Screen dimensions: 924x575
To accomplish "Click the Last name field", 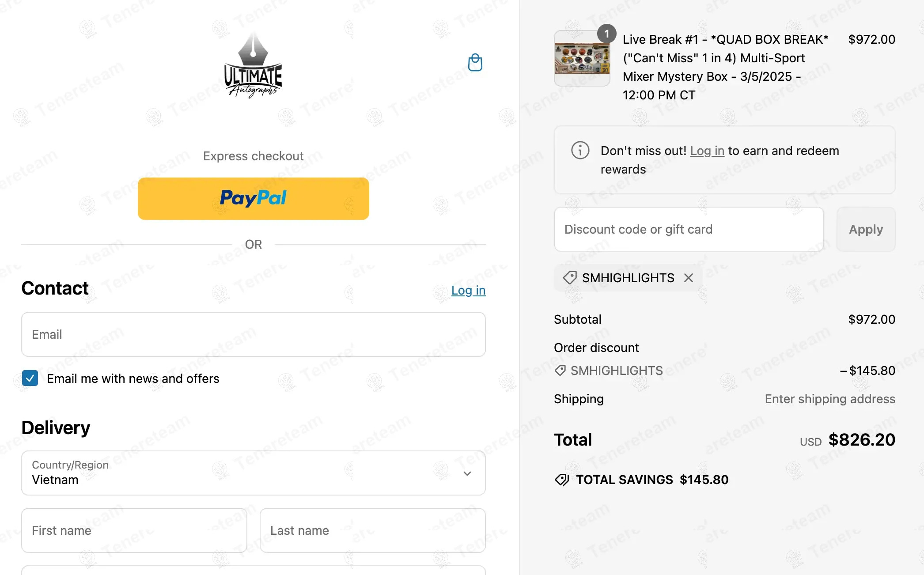I will click(x=372, y=530).
